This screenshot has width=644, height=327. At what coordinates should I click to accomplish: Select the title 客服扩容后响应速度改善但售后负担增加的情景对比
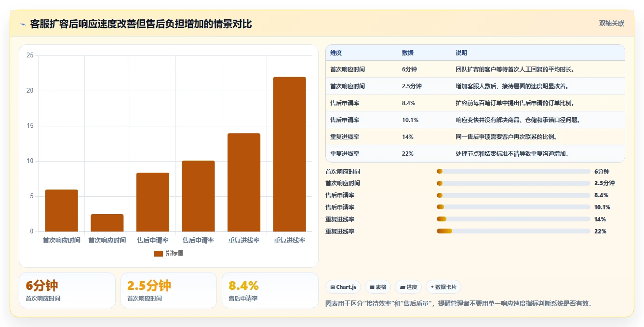click(141, 24)
